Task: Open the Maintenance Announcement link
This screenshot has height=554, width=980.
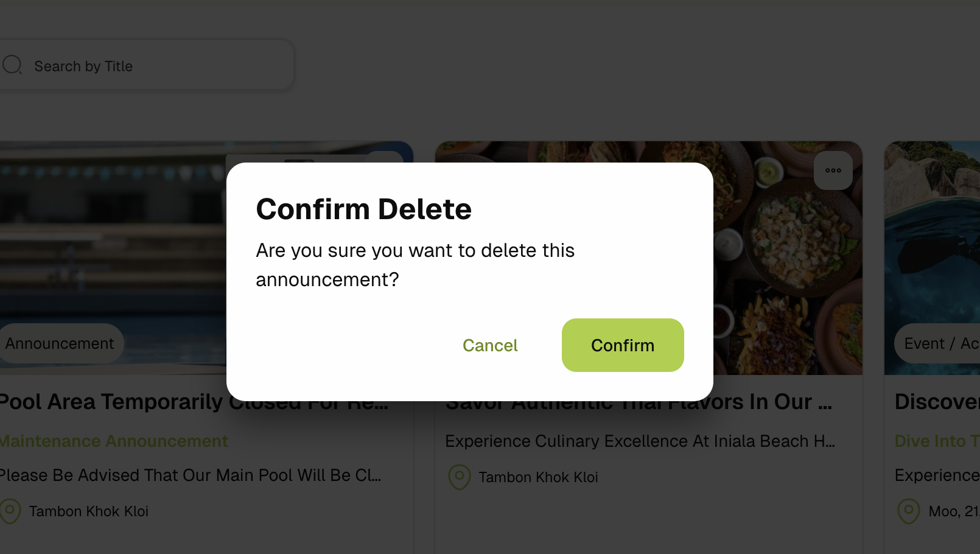Action: pyautogui.click(x=114, y=440)
